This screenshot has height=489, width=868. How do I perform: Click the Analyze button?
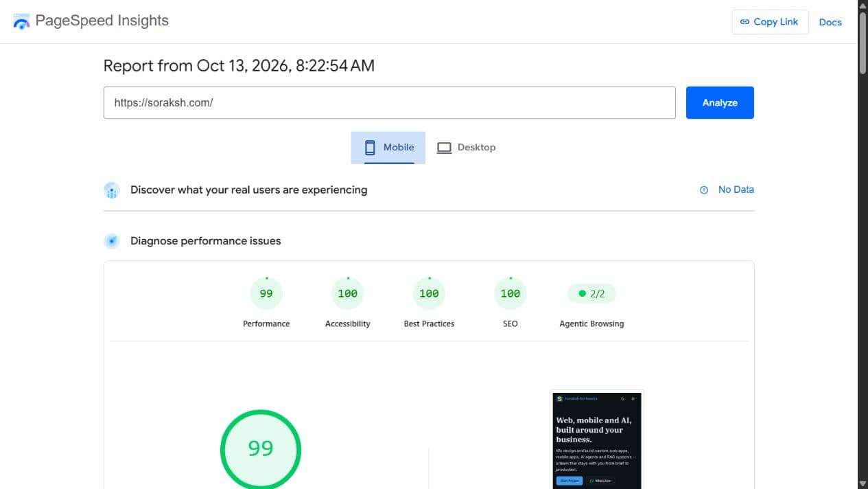point(720,102)
